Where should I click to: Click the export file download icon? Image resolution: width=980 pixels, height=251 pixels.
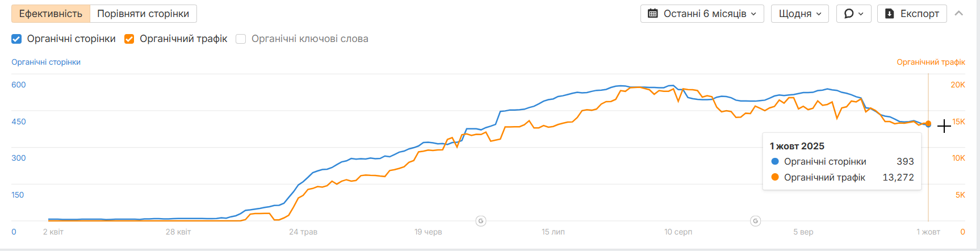pyautogui.click(x=890, y=14)
